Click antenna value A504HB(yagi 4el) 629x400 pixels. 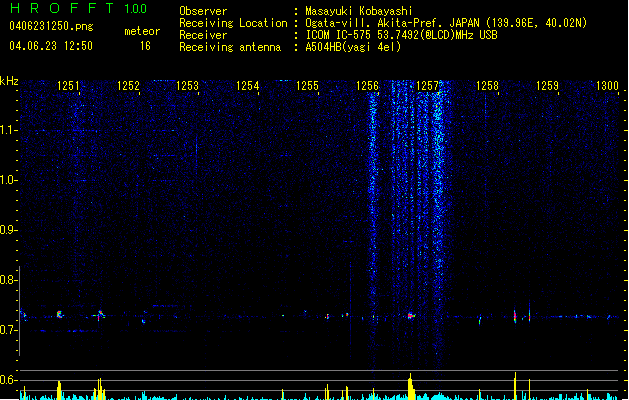click(x=353, y=47)
